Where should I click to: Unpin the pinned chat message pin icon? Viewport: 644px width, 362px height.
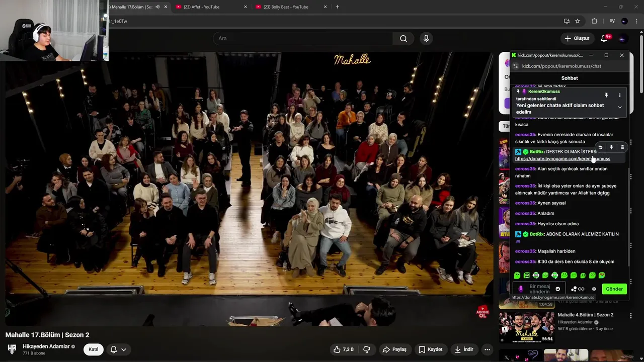(x=606, y=95)
